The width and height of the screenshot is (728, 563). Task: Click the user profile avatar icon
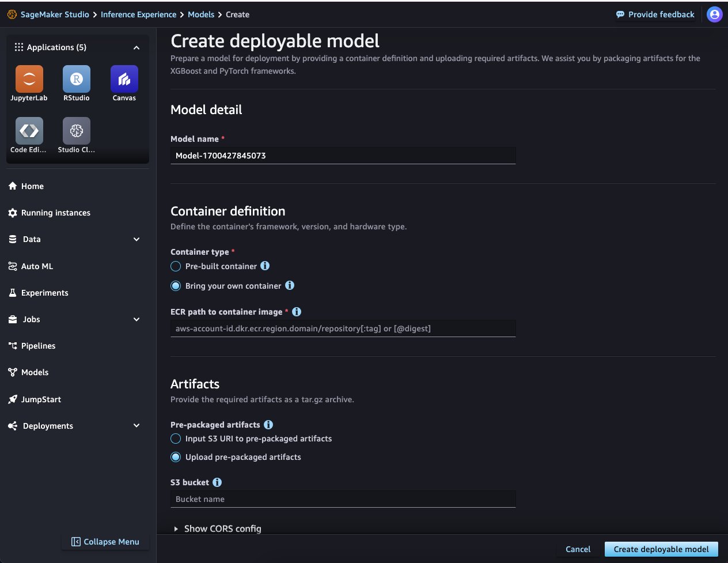(715, 14)
